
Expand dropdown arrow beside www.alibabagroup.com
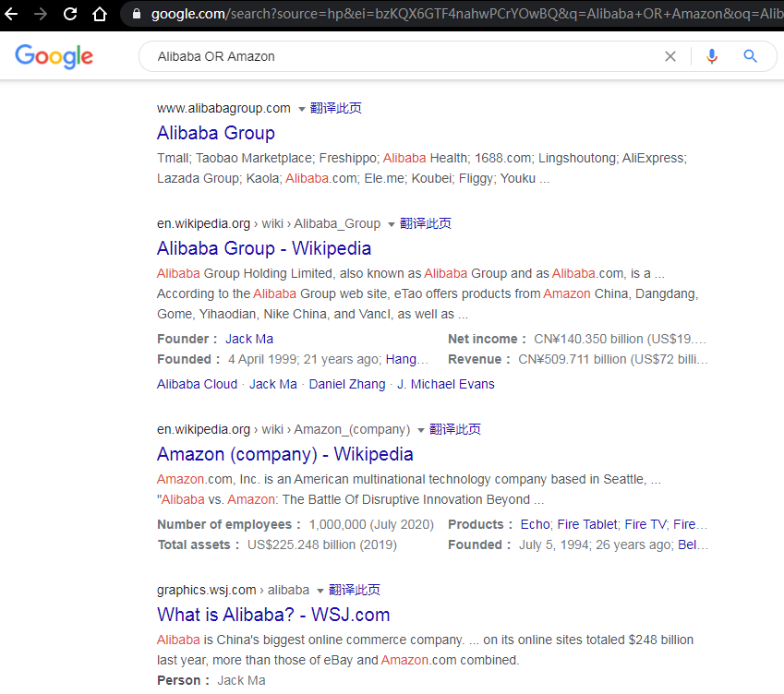(x=301, y=109)
